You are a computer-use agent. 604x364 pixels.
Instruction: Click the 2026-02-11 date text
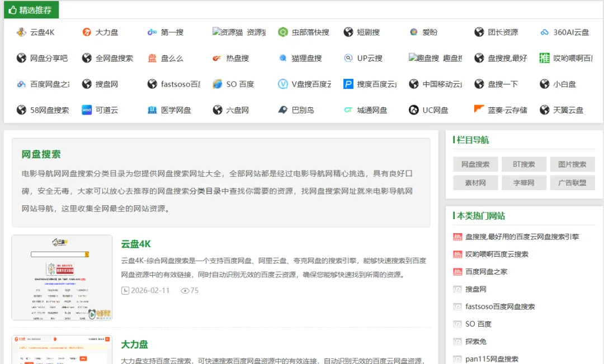point(150,290)
